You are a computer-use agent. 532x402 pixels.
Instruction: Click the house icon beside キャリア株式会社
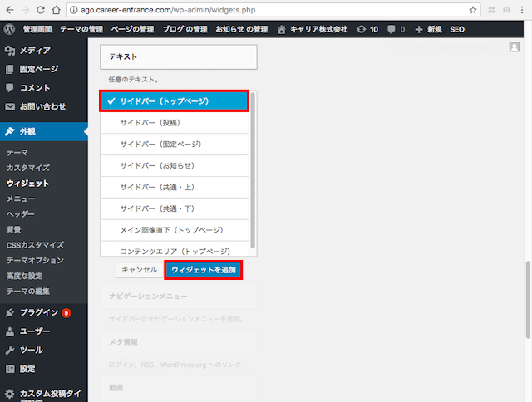coord(281,30)
